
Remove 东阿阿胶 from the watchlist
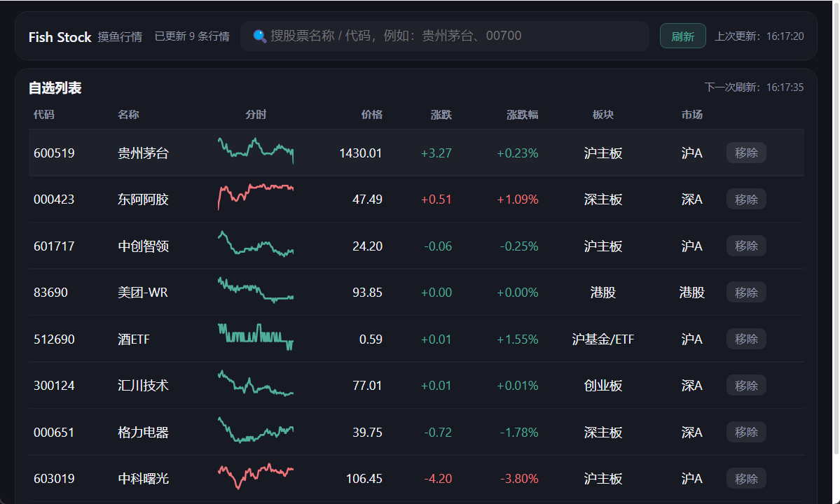click(x=746, y=199)
